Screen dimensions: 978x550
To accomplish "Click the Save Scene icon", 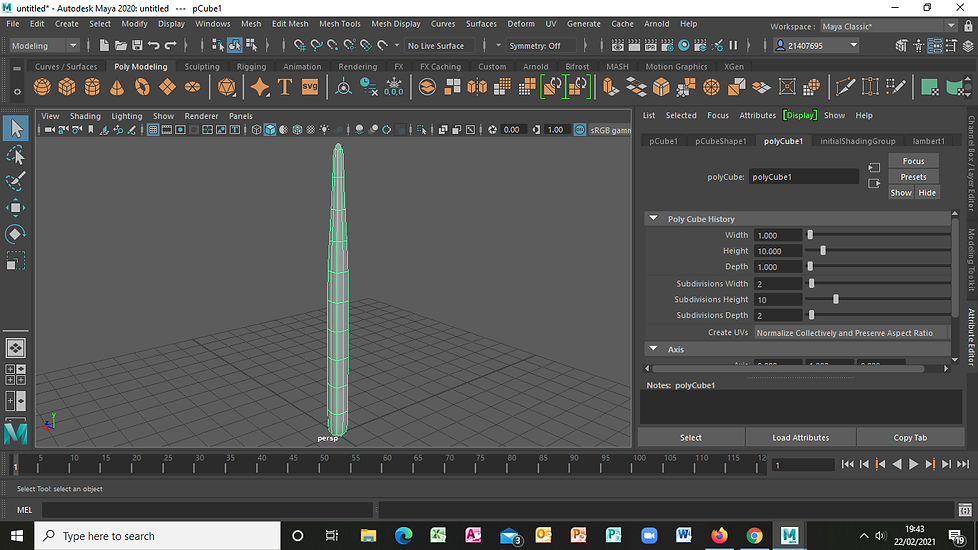I will pyautogui.click(x=137, y=46).
